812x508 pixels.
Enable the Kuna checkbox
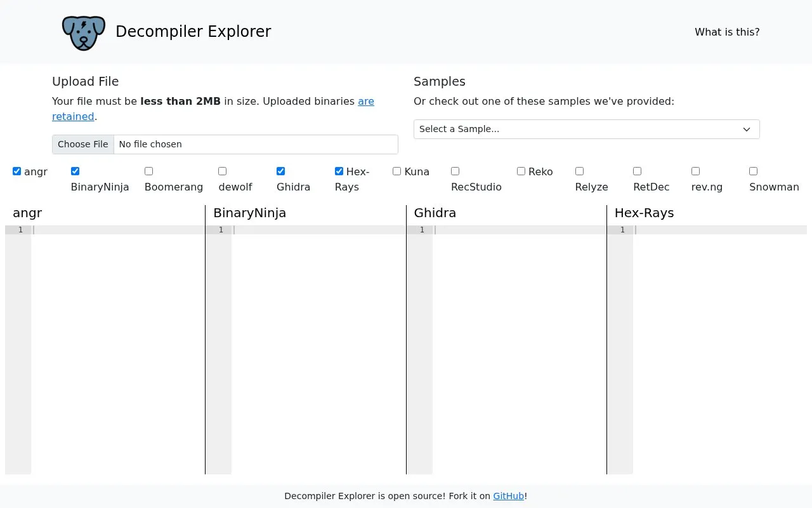click(x=396, y=171)
